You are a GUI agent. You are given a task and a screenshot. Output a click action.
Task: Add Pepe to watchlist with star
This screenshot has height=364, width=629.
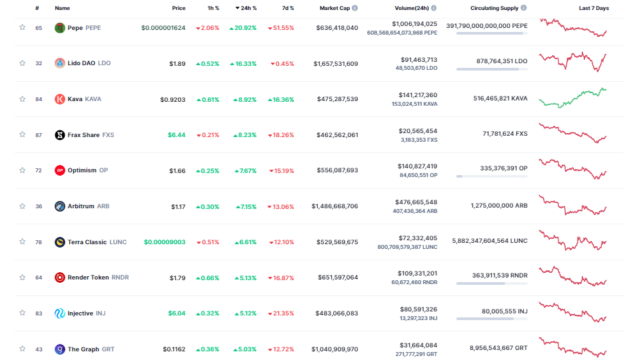(23, 27)
